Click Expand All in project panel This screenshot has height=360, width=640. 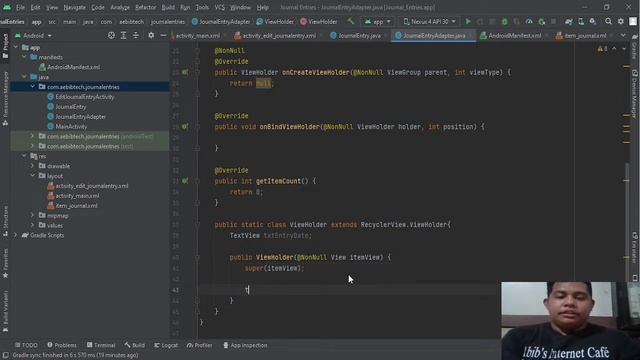[123, 36]
